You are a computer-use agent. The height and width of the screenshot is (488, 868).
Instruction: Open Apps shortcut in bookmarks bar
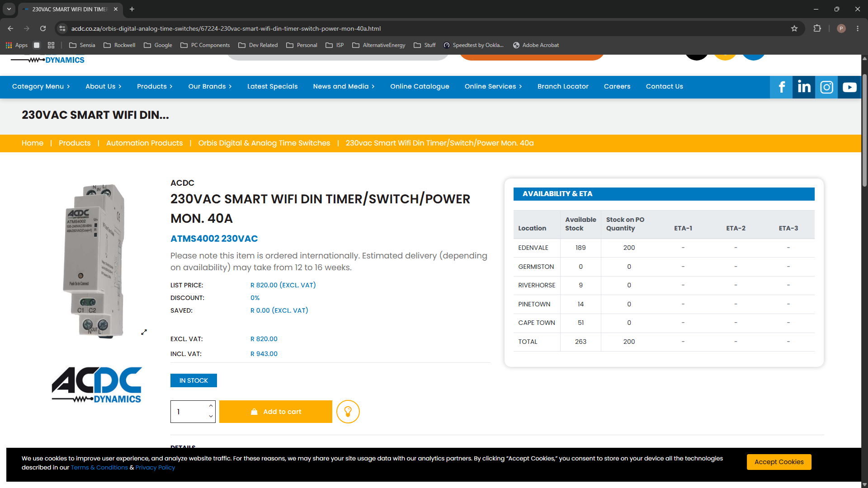[x=17, y=45]
